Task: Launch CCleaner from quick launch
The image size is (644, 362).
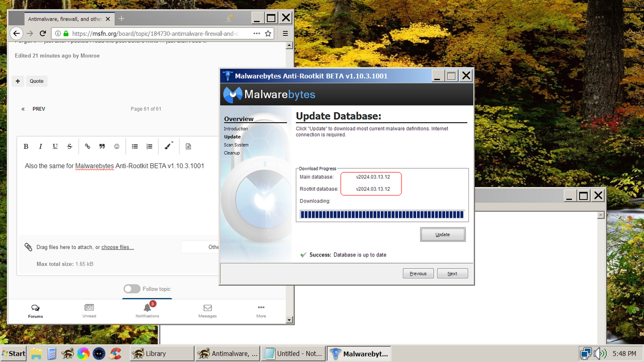Action: (115, 353)
